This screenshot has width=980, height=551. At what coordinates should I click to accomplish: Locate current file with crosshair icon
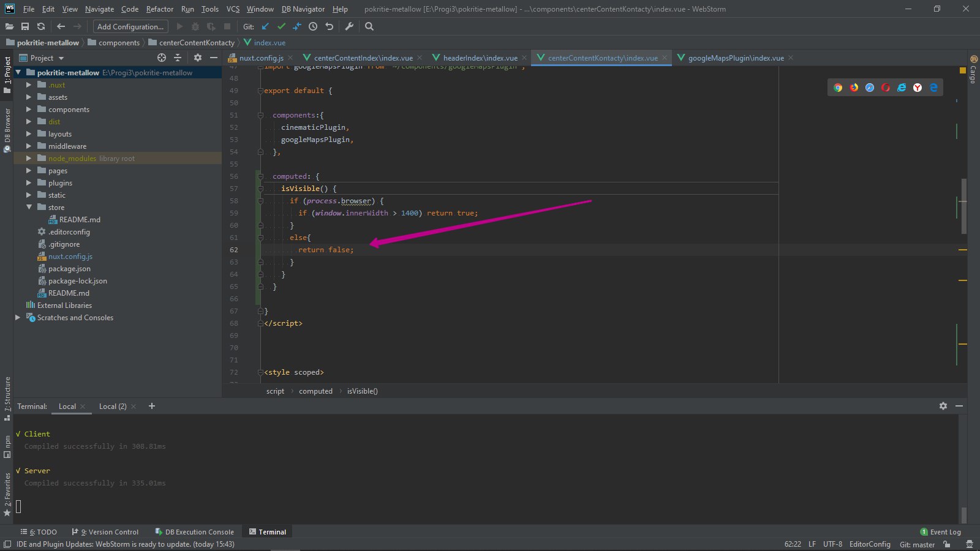162,58
